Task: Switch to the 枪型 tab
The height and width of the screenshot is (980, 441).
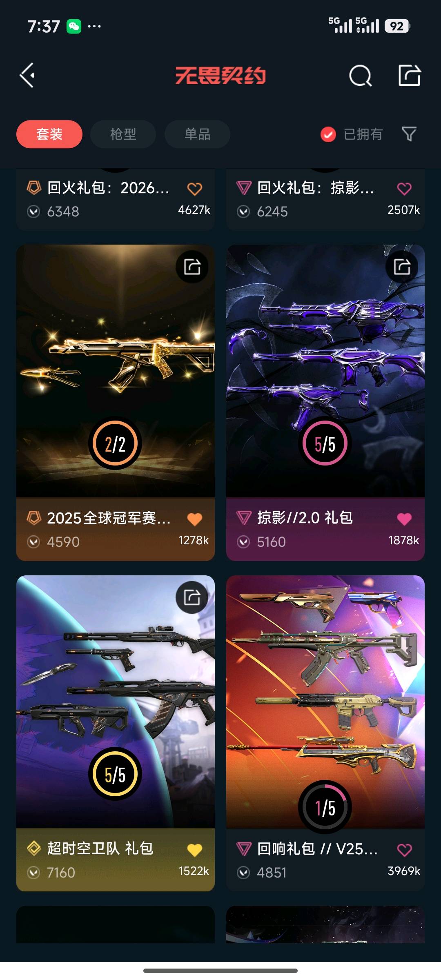Action: [123, 134]
